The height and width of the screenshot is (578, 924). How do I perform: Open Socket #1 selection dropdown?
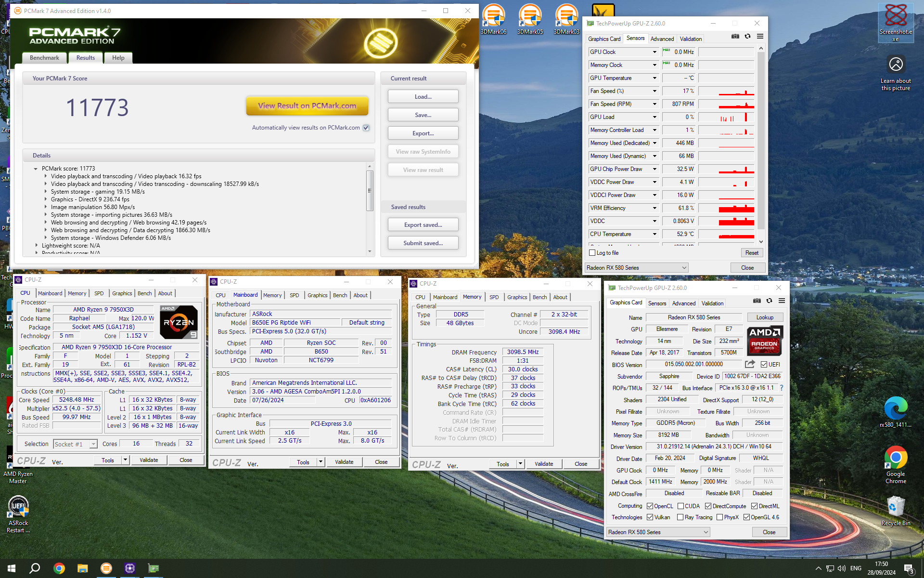(x=75, y=444)
